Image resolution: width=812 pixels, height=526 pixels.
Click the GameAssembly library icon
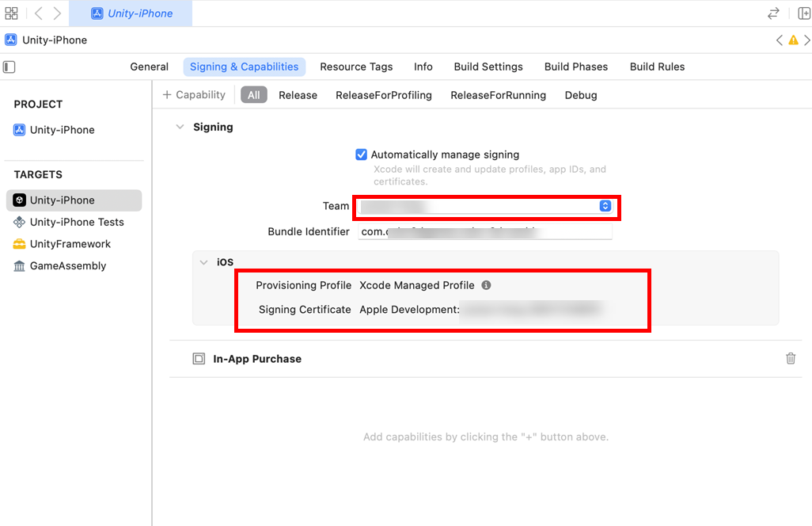pos(19,266)
